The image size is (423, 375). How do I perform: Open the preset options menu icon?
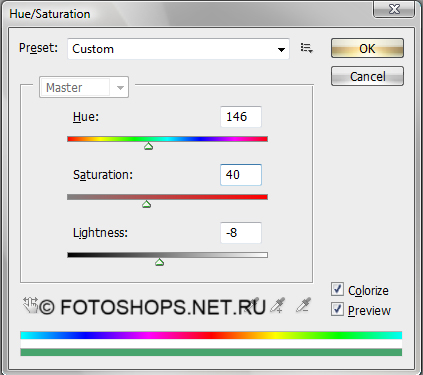pyautogui.click(x=306, y=48)
